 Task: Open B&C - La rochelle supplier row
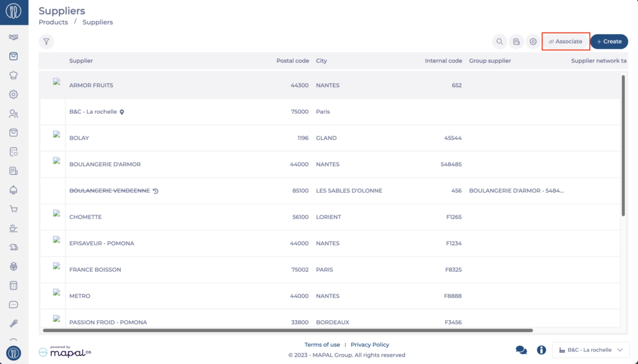[93, 112]
